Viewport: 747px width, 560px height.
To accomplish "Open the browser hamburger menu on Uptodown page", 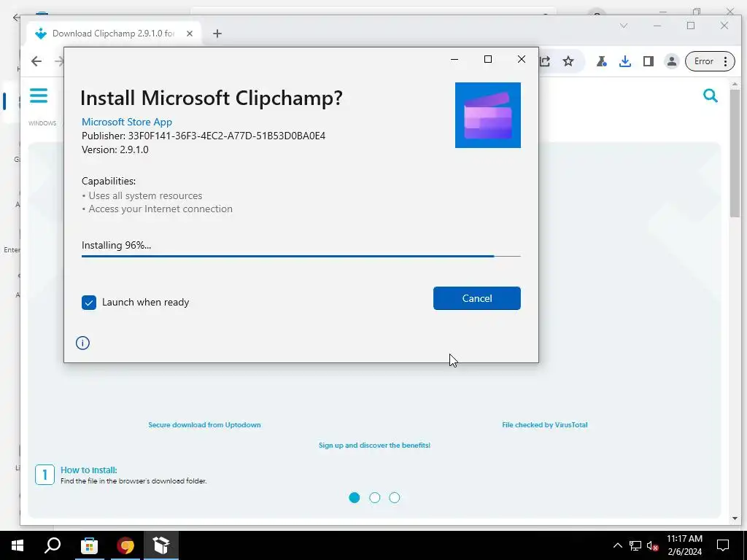I will [x=39, y=96].
